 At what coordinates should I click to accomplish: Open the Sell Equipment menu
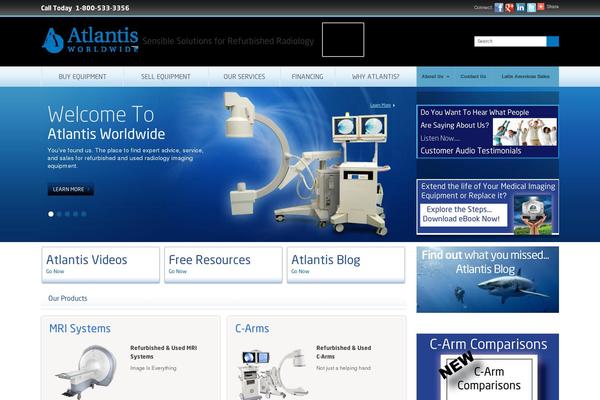tap(166, 77)
